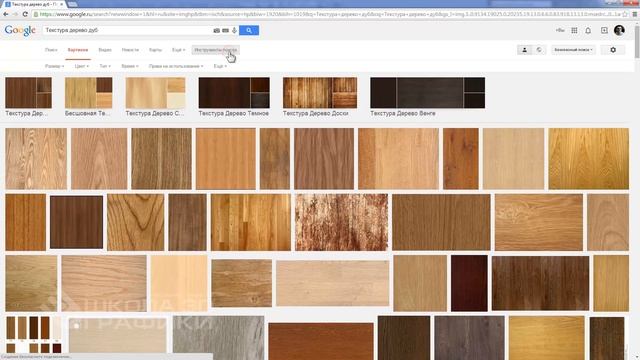Expand the 'Тип' filter dropdown

coord(105,66)
